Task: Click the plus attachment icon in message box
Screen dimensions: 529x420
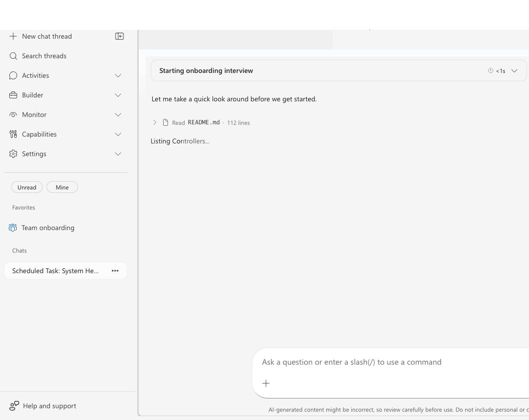Action: coord(266,383)
